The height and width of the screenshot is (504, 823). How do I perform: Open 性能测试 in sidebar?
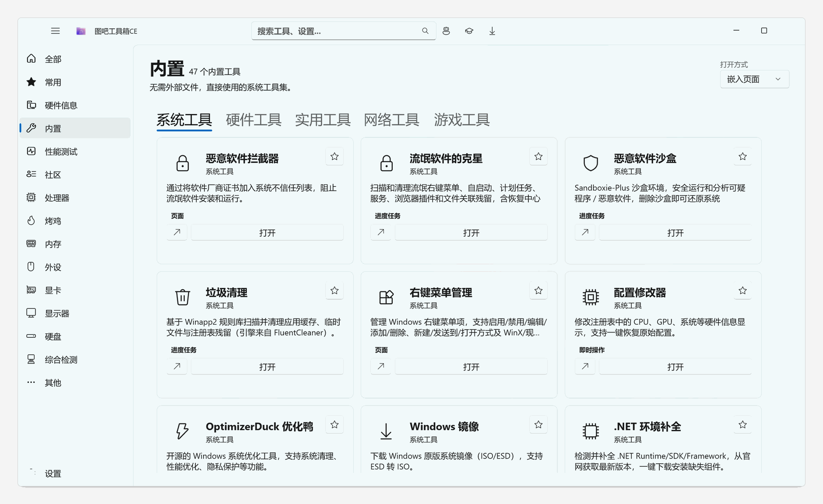click(75, 151)
